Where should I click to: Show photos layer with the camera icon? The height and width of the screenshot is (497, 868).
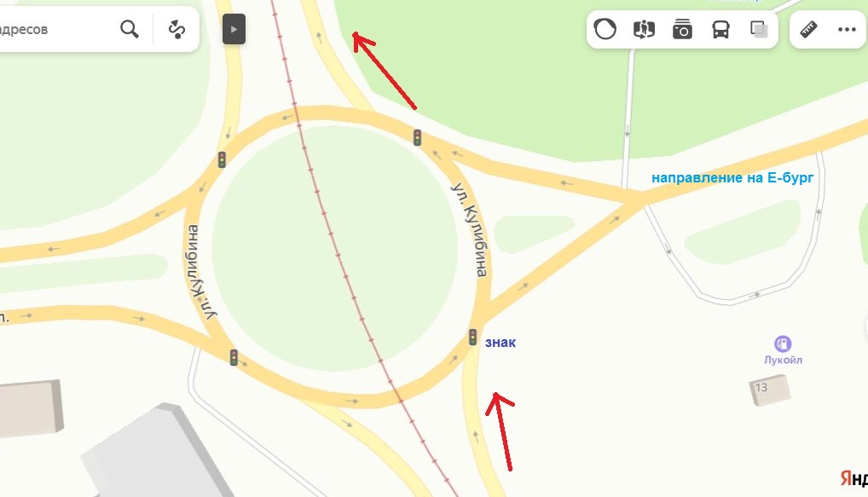point(682,29)
